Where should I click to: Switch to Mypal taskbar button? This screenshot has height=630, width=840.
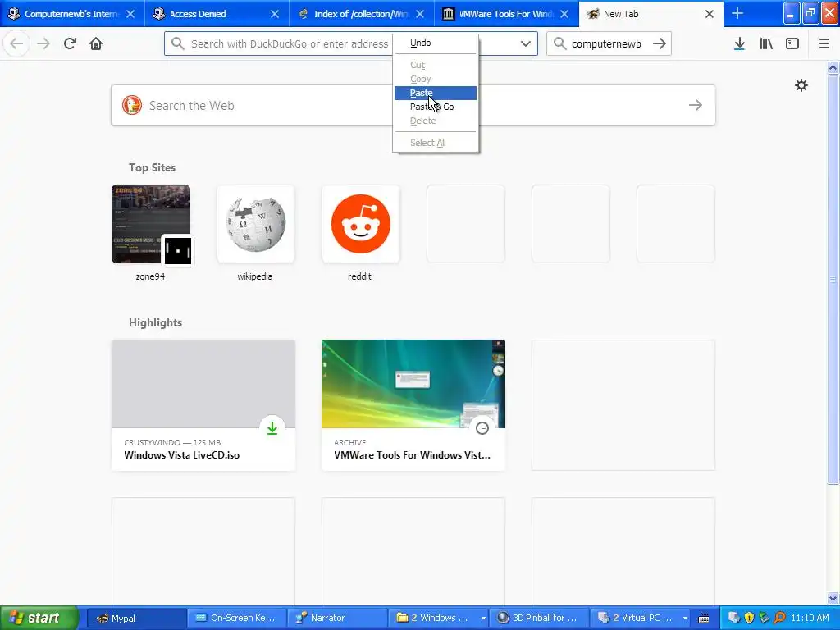(136, 618)
